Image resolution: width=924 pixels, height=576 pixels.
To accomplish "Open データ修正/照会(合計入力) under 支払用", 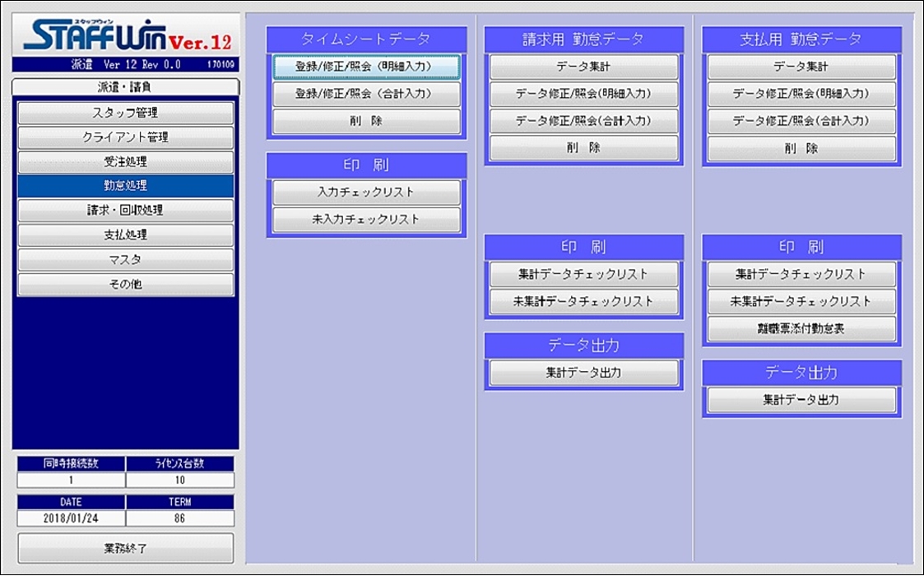I will [x=802, y=122].
